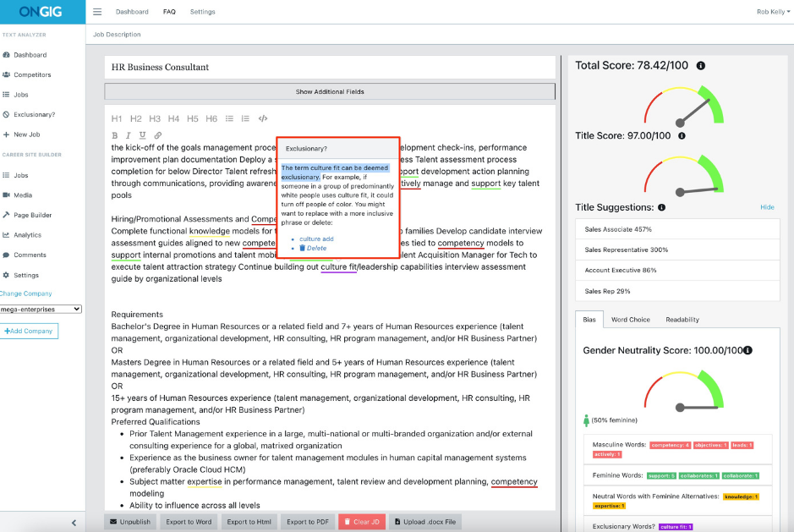Select the 'Sales Representative 300%' suggestion
Viewport: 794px width, 532px height.
click(677, 250)
